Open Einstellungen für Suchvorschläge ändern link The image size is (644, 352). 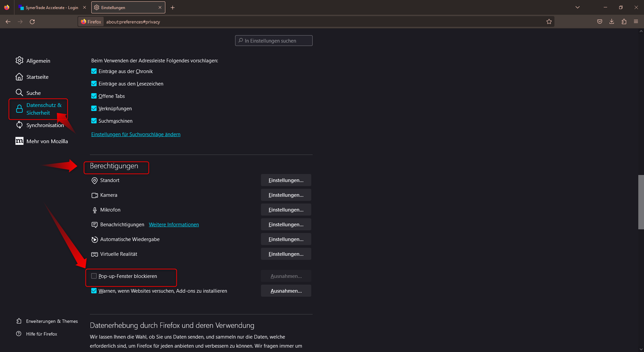pyautogui.click(x=136, y=134)
